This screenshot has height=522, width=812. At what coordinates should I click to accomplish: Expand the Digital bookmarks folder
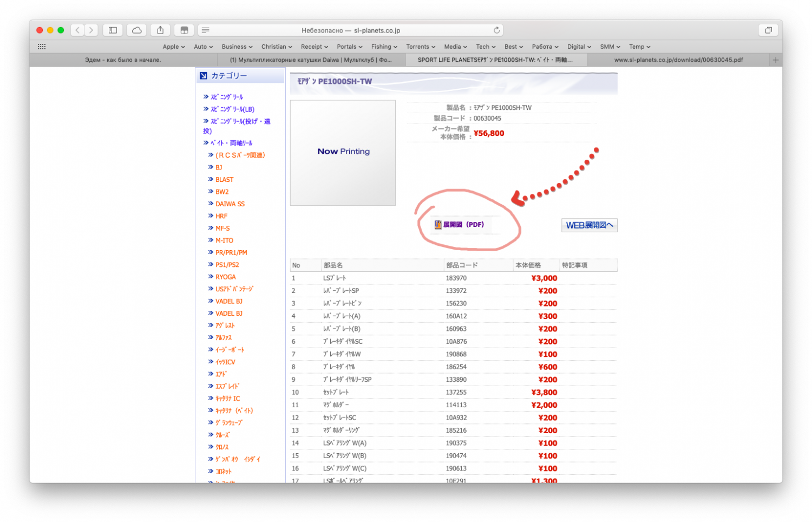coord(579,47)
